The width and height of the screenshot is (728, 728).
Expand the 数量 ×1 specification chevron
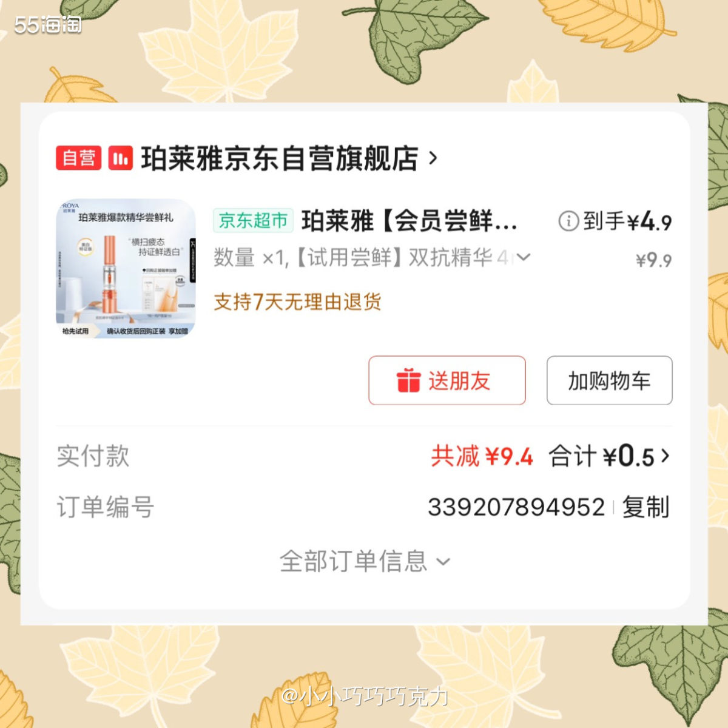pos(523,257)
